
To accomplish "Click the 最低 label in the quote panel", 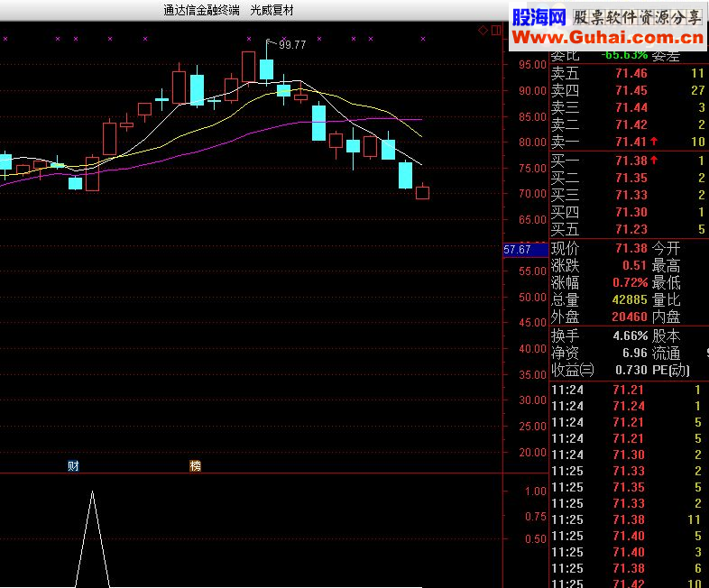I will (x=666, y=282).
